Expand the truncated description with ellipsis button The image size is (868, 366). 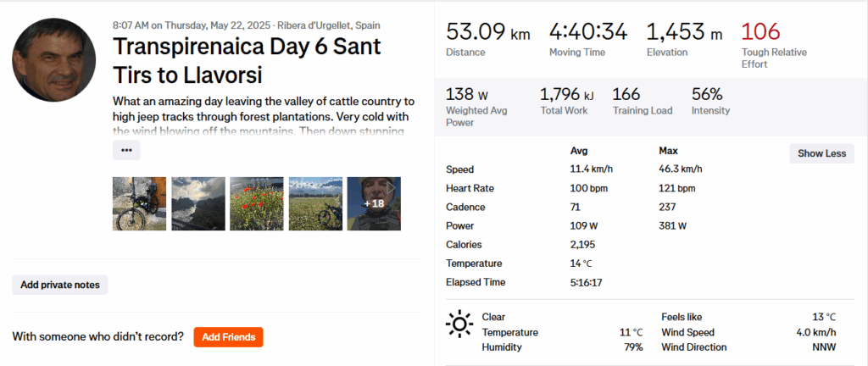[126, 150]
